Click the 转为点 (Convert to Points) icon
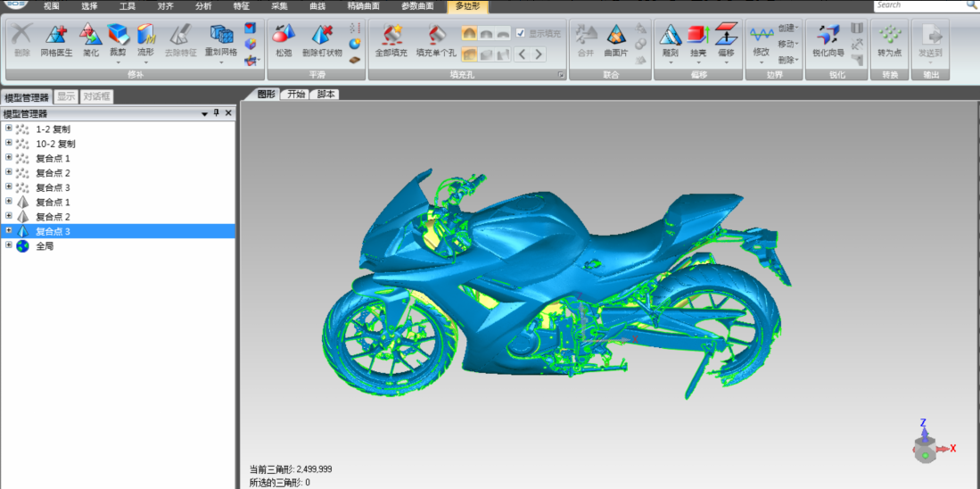Screen dimensions: 980x489 pyautogui.click(x=889, y=40)
